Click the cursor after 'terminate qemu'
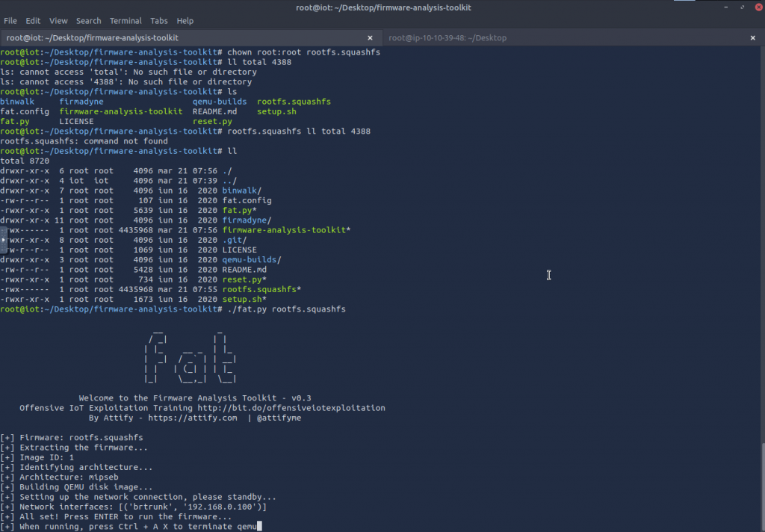This screenshot has width=765, height=532. 259,526
